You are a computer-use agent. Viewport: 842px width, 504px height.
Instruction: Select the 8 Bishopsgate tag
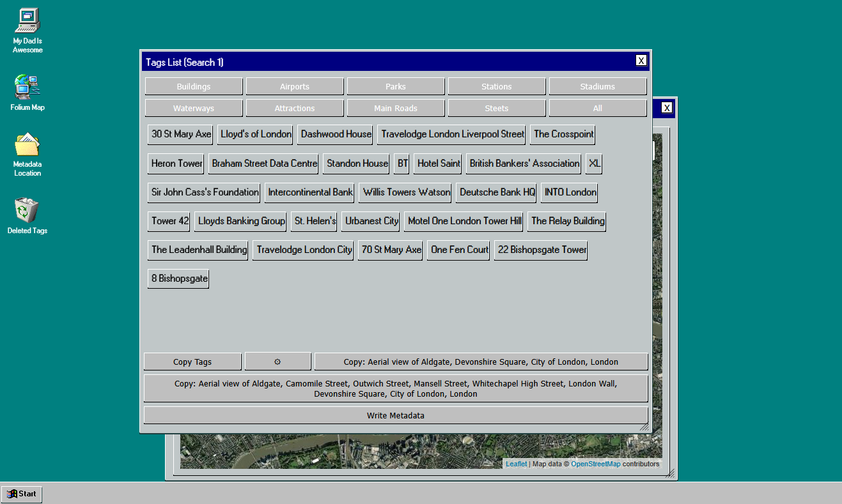coord(179,279)
